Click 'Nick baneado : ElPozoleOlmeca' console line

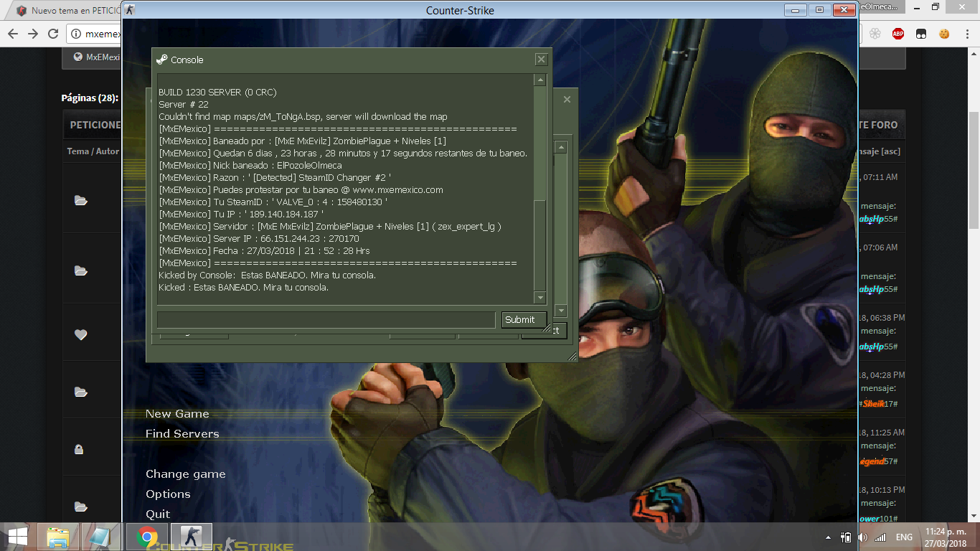(x=250, y=166)
